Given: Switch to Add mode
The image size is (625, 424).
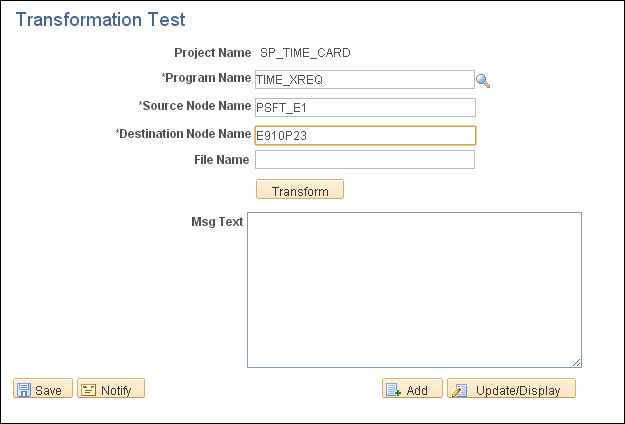Looking at the screenshot, I should tap(412, 388).
